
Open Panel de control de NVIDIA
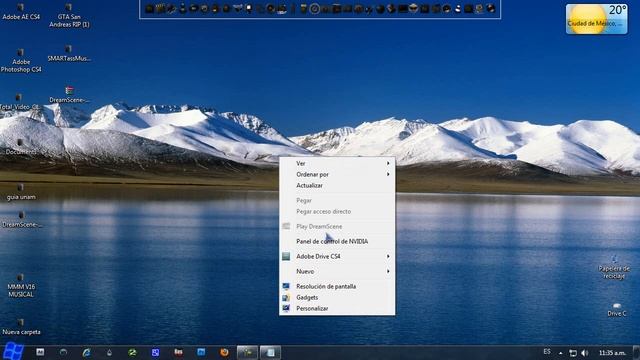pyautogui.click(x=337, y=241)
